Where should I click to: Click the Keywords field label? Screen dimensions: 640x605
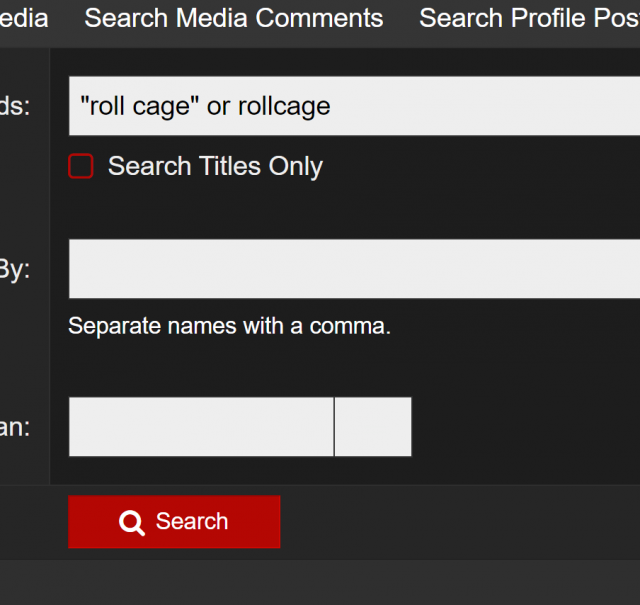point(15,106)
